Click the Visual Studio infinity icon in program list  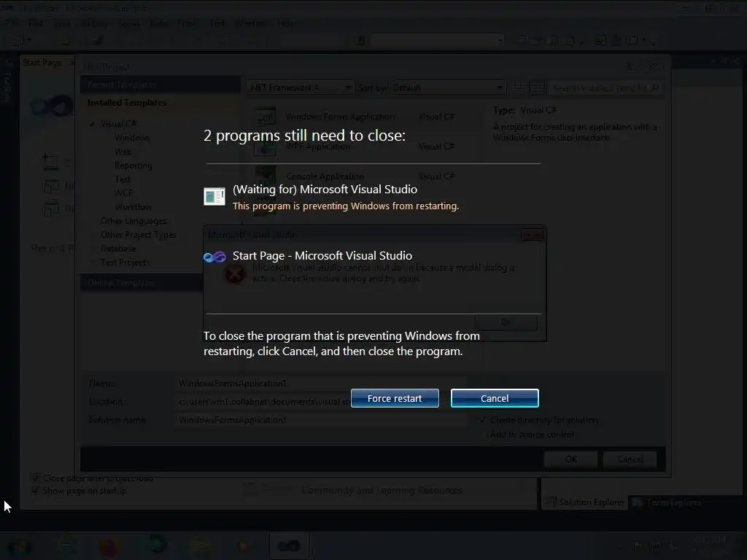(214, 257)
